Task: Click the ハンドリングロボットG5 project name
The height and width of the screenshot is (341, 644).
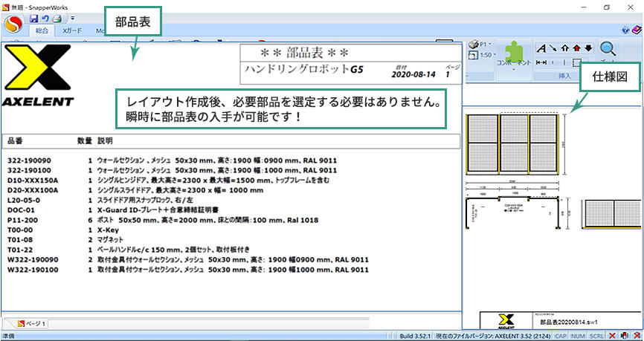Action: 304,69
